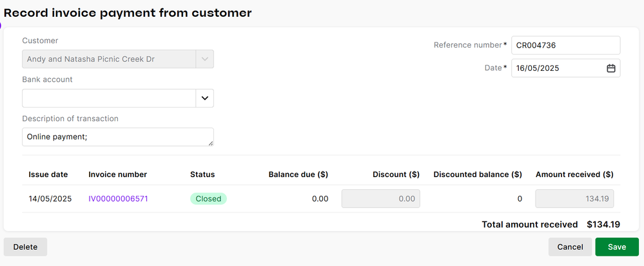
Task: Grab the description box resize handle
Action: (x=210, y=143)
